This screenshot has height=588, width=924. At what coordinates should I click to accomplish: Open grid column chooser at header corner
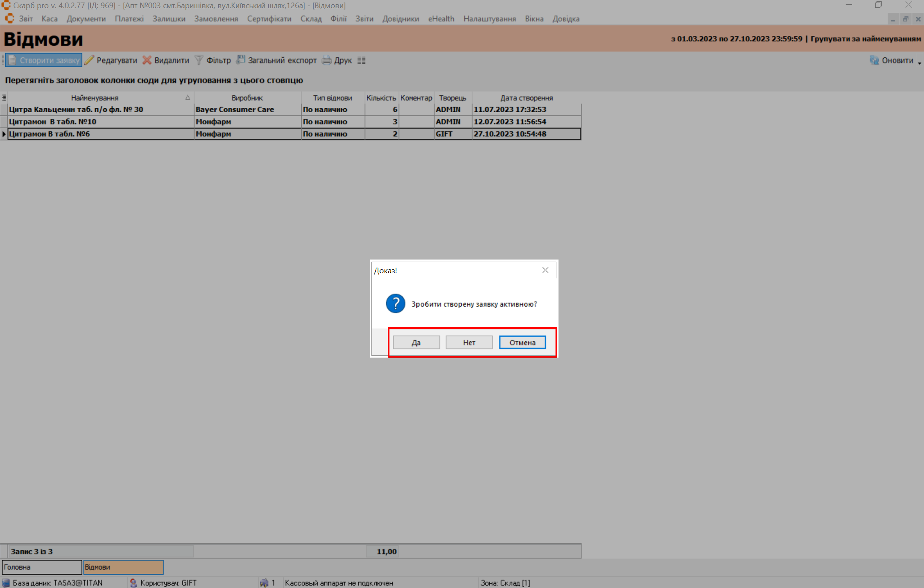[4, 98]
